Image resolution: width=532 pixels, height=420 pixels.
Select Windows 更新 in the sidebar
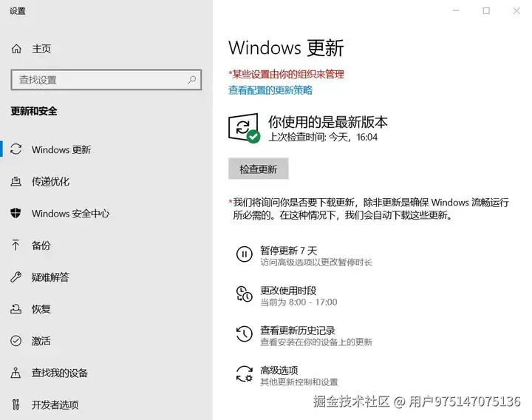point(61,149)
